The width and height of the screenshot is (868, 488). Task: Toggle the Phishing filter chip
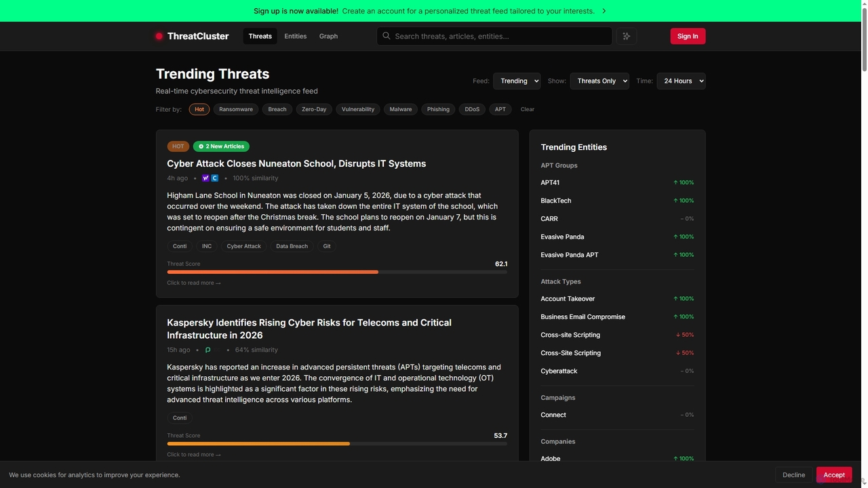438,109
